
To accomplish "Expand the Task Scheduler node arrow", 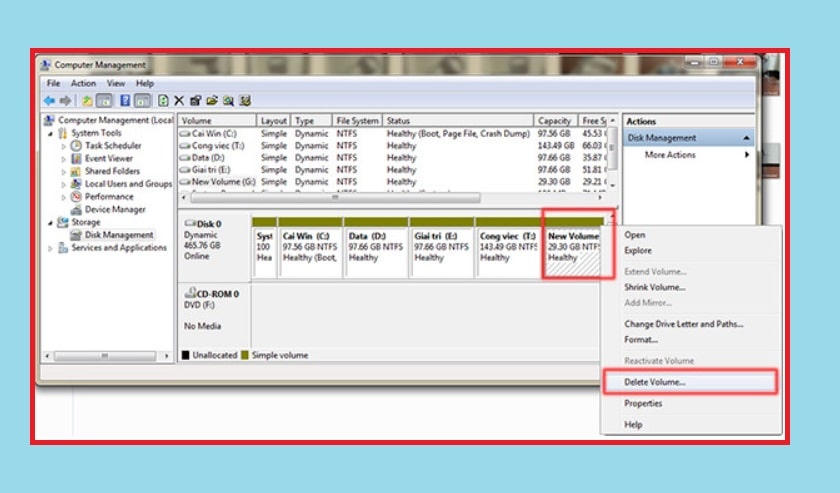I will (x=64, y=146).
